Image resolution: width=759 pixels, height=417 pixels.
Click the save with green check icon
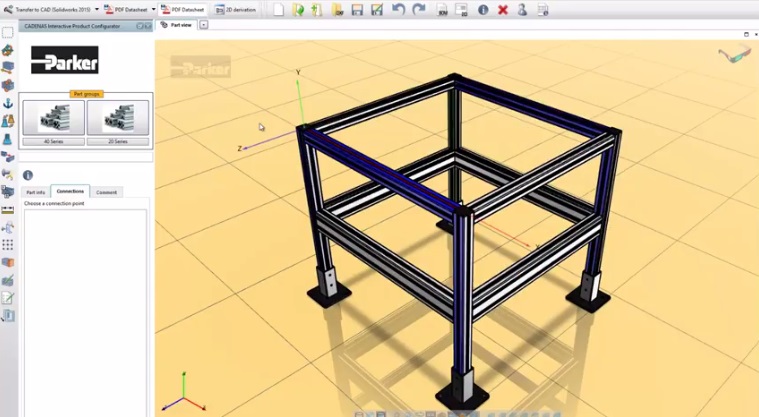(377, 9)
